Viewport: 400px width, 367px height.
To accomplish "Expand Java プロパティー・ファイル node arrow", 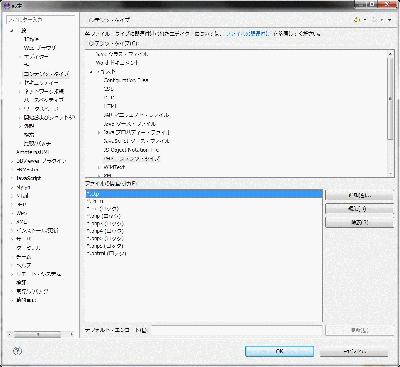I will (x=99, y=133).
